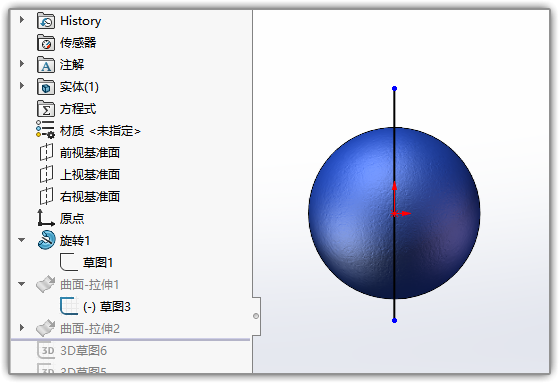Image resolution: width=559 pixels, height=383 pixels.
Task: Select the 草图1 label
Action: 98,263
